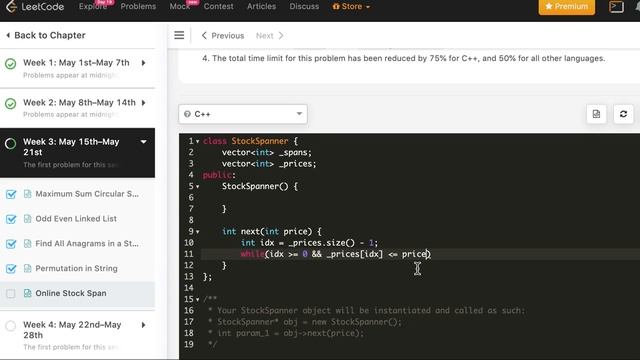
Task: Click the code template document icon
Action: tap(596, 114)
